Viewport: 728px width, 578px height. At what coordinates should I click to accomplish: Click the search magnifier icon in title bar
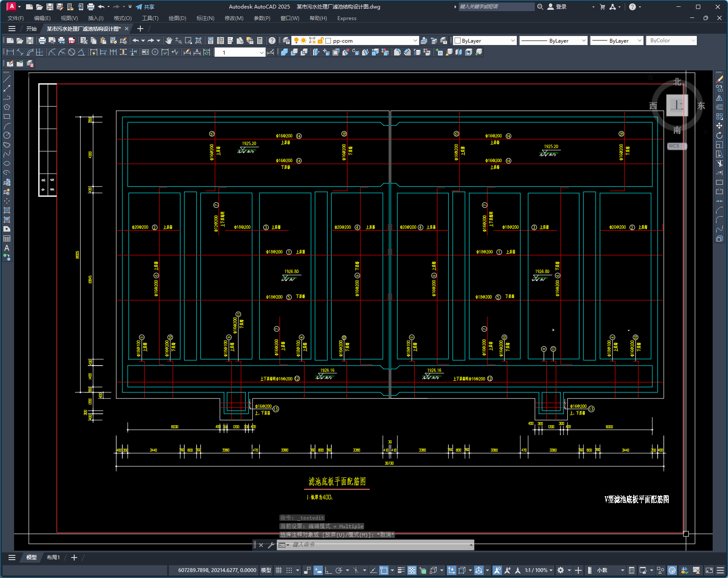[x=540, y=7]
